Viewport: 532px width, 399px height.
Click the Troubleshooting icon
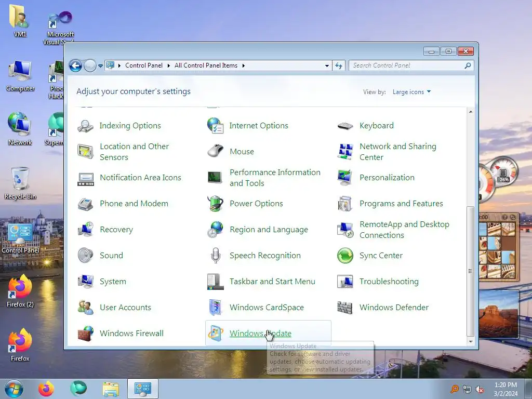pos(345,282)
